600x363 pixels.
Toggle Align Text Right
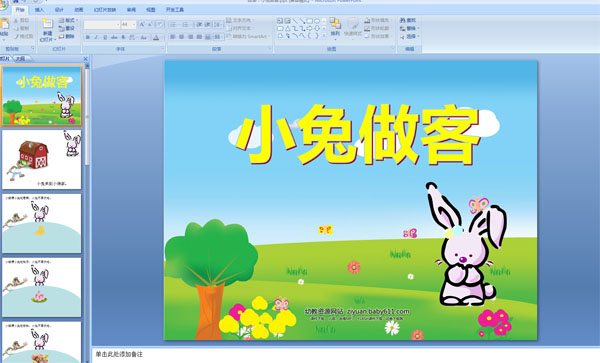190,37
